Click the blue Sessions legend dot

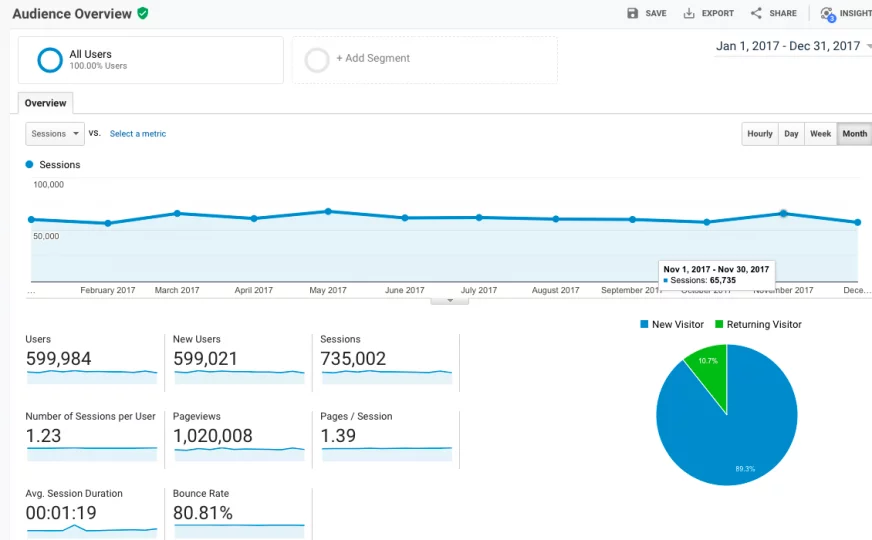[30, 164]
